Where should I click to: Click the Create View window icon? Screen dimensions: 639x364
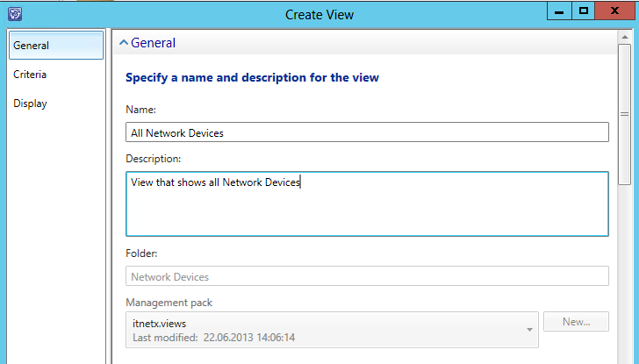point(15,14)
